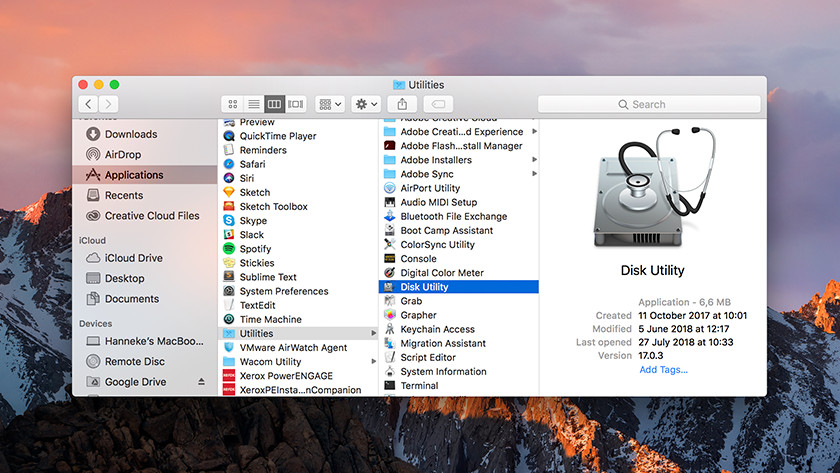This screenshot has width=840, height=473.
Task: Select Migration Assistant
Action: 459,343
